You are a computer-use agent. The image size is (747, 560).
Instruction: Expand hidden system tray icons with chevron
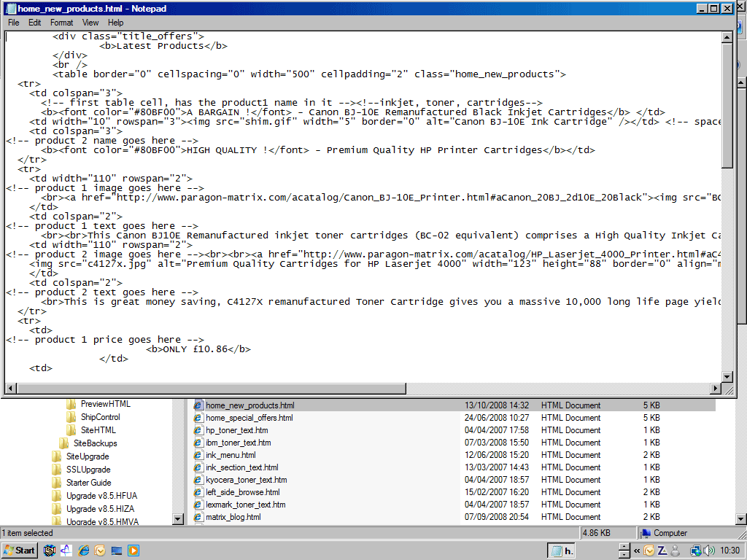(x=637, y=551)
